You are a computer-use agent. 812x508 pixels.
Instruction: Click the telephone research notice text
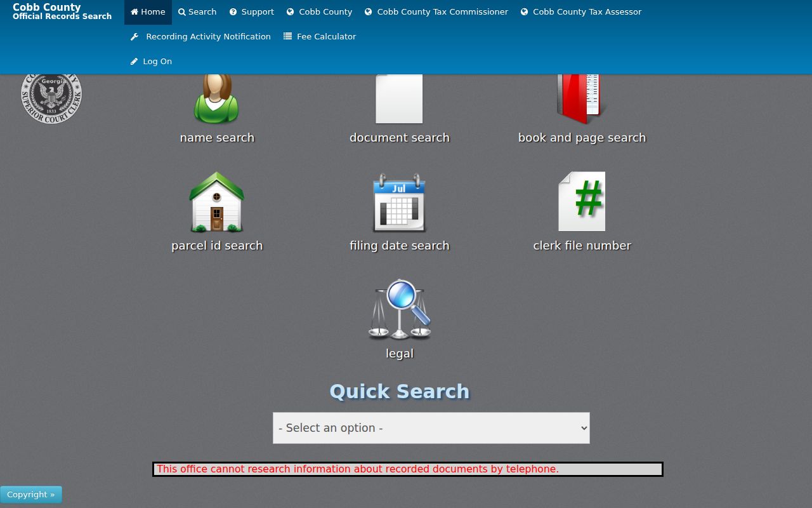pos(358,469)
